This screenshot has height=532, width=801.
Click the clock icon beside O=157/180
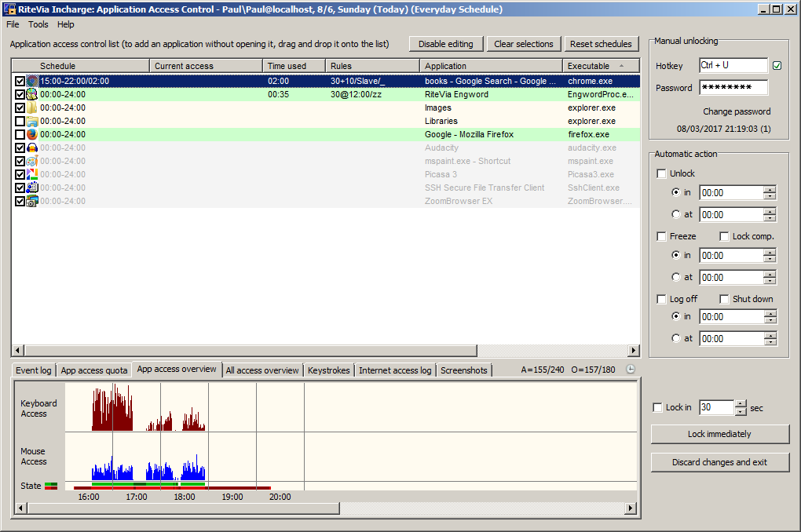pyautogui.click(x=631, y=370)
